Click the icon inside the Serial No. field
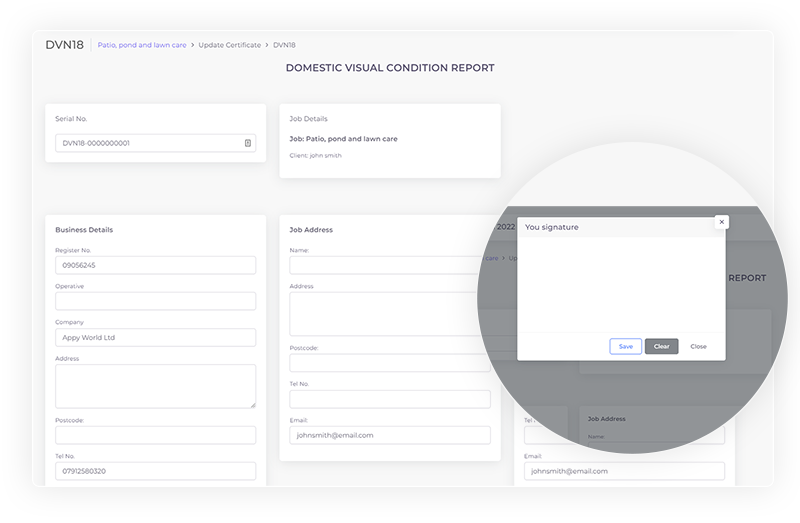Viewport: 800px width, 523px height. pos(247,143)
